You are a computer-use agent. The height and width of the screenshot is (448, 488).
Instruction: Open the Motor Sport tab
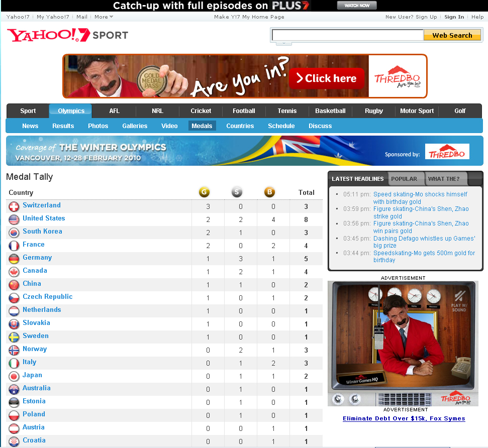click(417, 111)
